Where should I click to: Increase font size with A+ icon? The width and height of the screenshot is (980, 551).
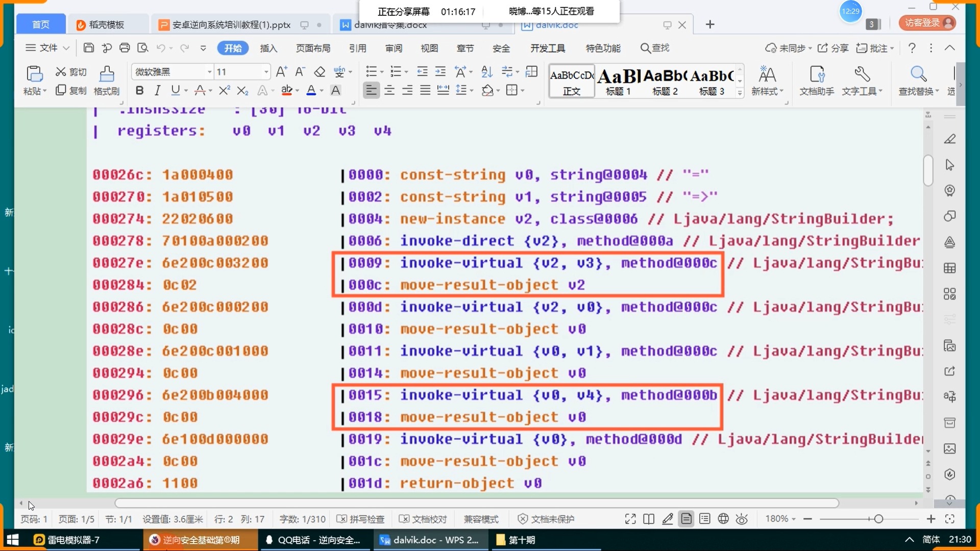(281, 72)
